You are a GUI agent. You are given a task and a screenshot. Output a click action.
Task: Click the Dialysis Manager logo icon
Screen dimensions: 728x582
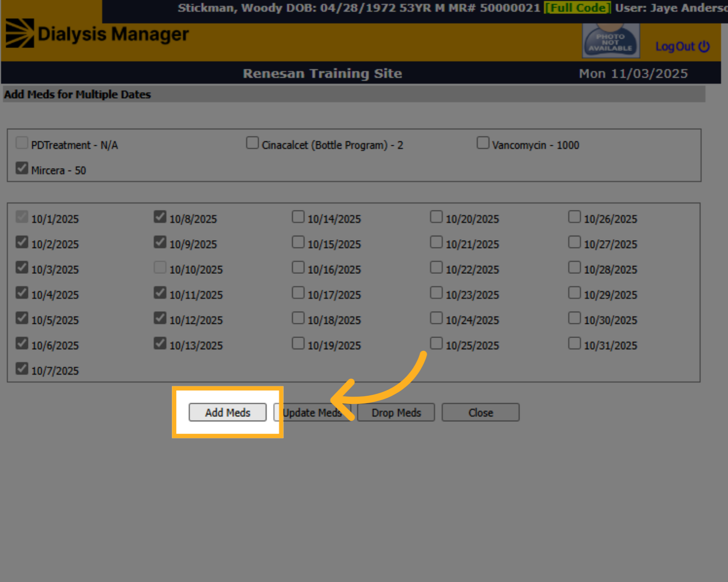[20, 33]
